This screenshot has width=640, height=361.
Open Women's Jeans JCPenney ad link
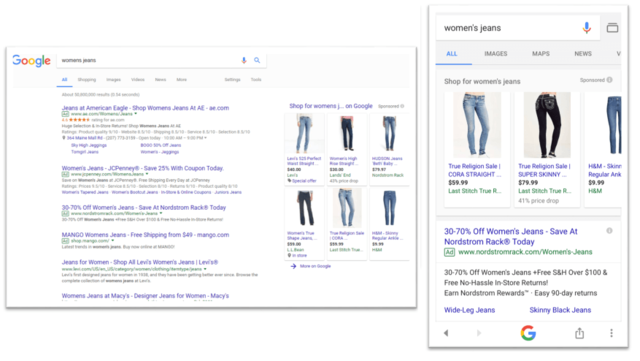(x=142, y=168)
